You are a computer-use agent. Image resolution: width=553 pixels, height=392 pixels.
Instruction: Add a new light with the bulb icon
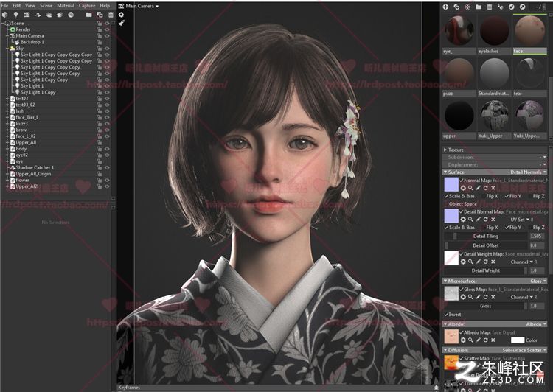(x=16, y=15)
